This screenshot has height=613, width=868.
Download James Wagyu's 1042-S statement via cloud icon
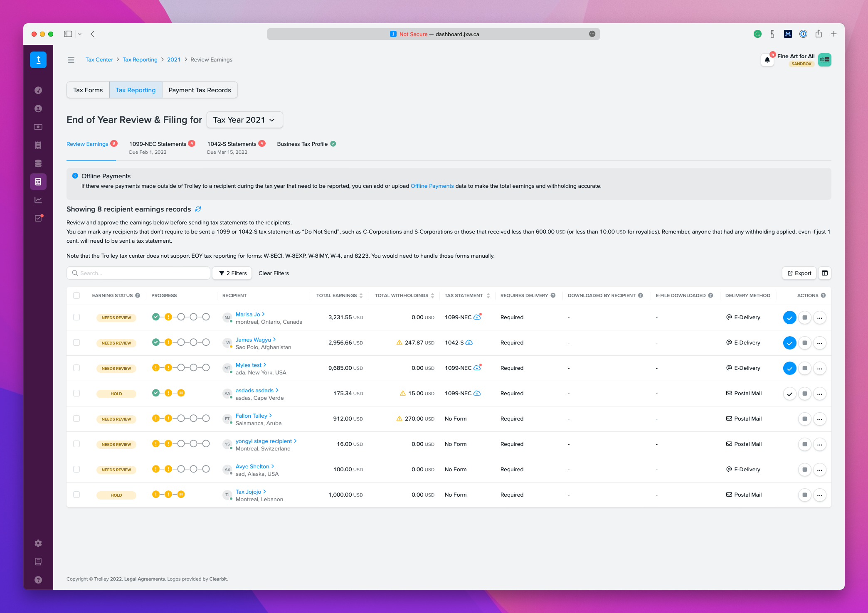469,342
